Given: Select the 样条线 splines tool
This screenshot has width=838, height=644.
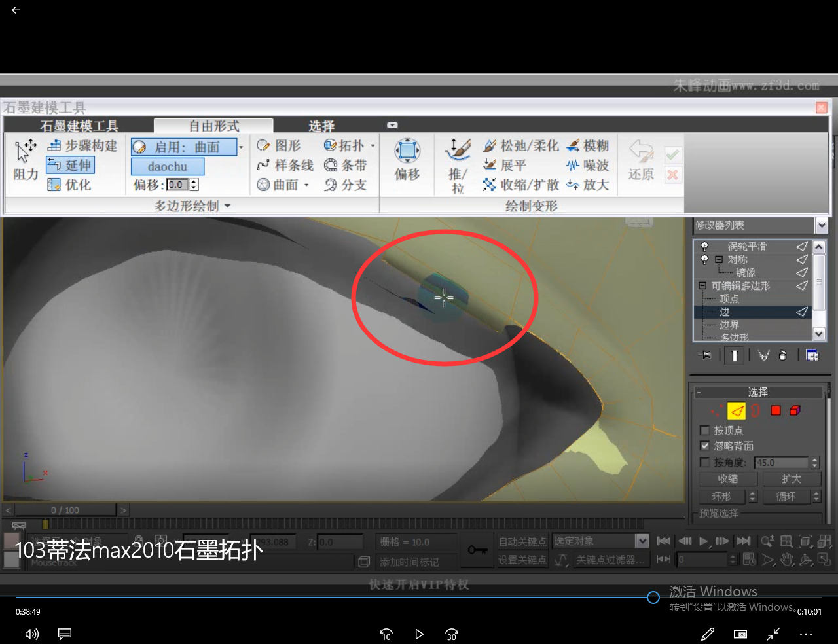Looking at the screenshot, I should [285, 165].
